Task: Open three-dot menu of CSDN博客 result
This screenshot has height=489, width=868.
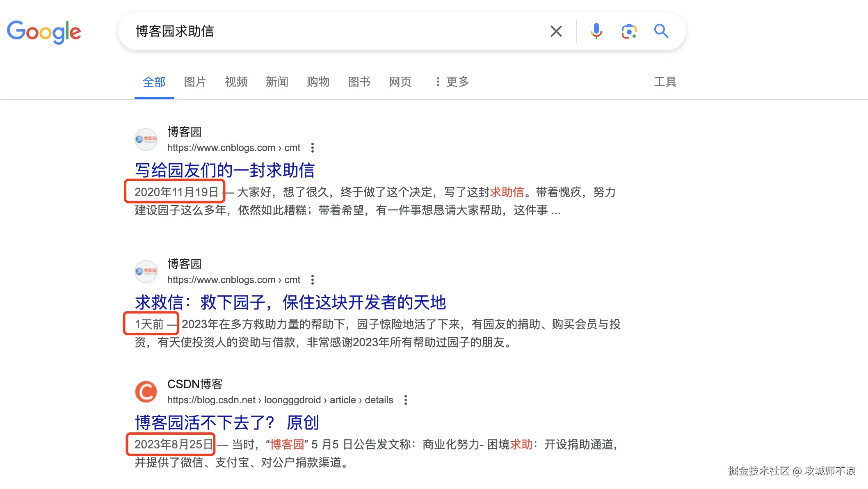Action: 405,400
